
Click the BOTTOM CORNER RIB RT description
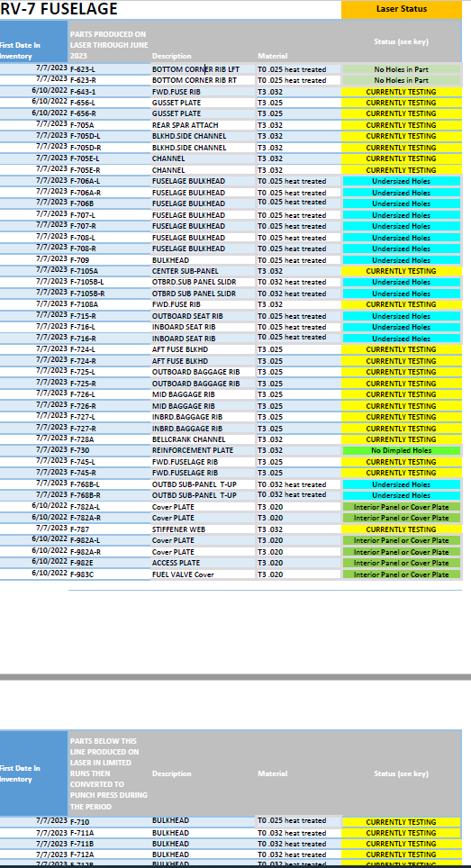coord(195,80)
